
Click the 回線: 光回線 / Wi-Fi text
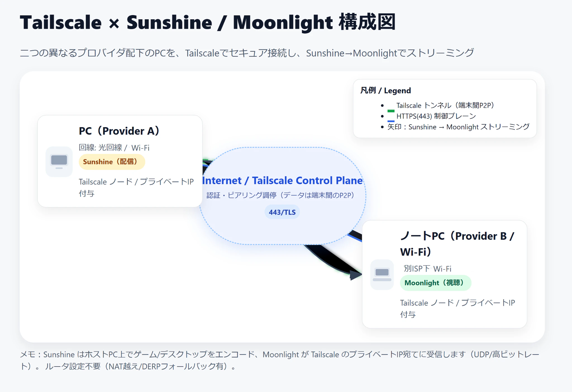(x=114, y=148)
